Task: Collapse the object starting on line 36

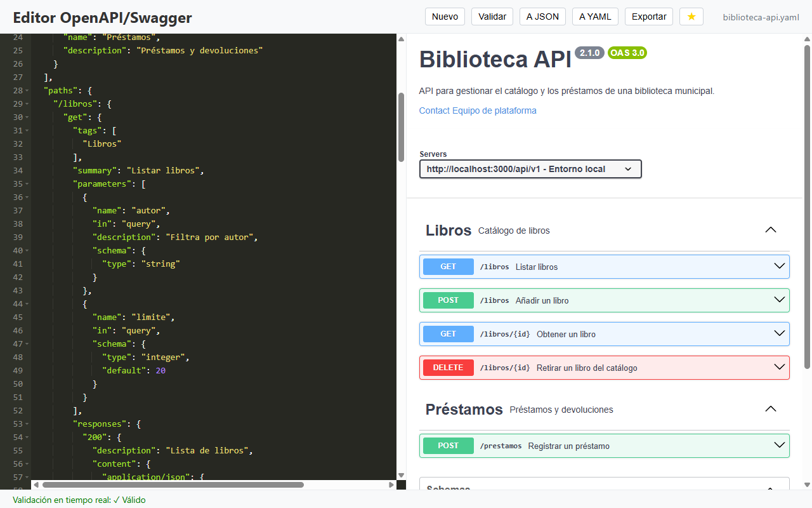Action: (x=27, y=197)
